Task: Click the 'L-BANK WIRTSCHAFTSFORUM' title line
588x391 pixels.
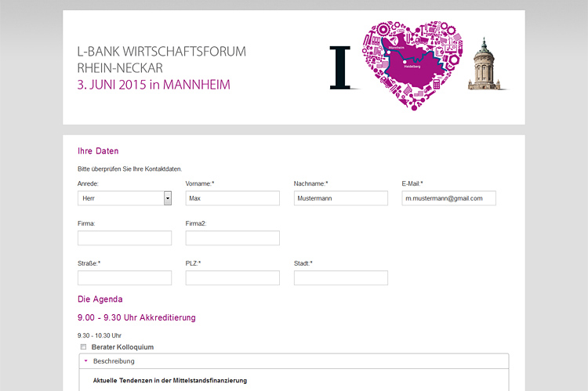Action: click(x=162, y=52)
